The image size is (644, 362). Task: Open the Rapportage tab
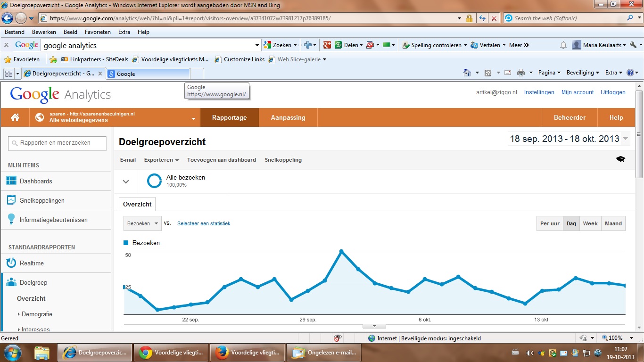click(x=230, y=117)
